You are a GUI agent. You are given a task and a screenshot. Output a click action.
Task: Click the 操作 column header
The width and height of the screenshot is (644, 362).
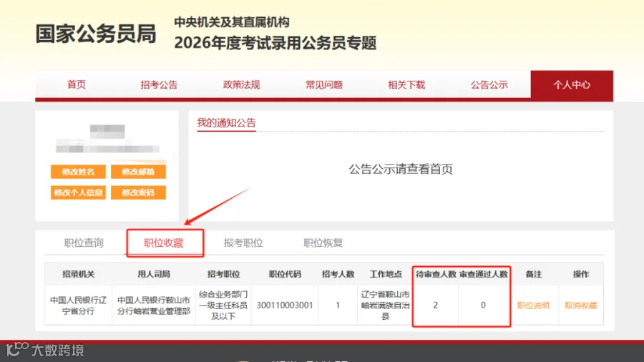click(x=581, y=274)
